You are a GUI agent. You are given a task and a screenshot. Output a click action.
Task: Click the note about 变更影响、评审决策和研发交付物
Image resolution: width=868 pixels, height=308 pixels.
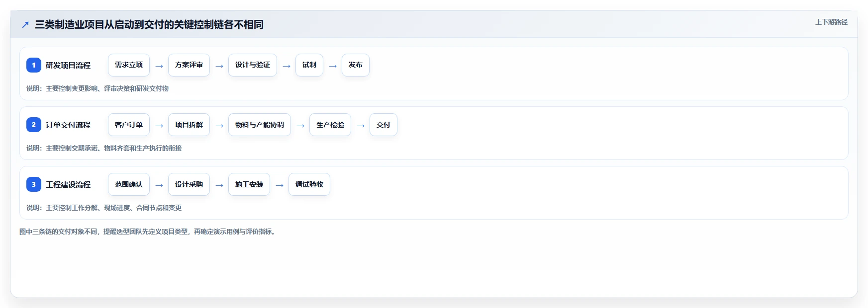pos(97,88)
